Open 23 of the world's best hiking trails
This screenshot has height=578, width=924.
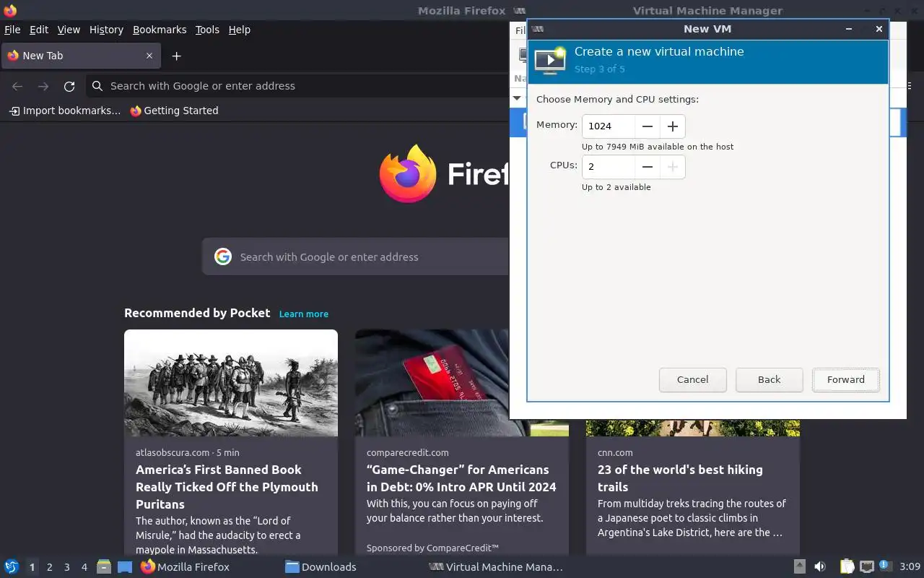pos(680,478)
